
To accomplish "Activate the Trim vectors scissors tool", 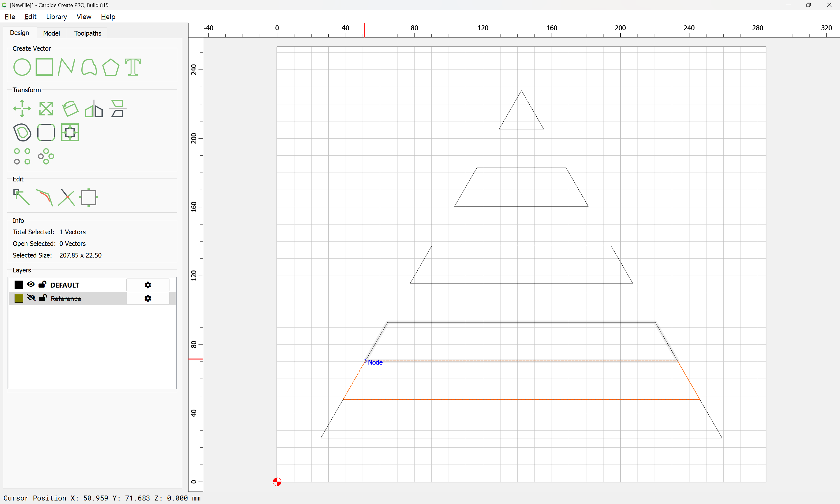I will pos(66,197).
